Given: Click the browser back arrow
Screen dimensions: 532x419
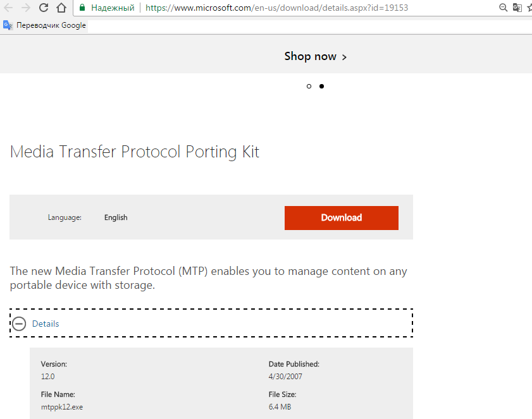Looking at the screenshot, I should 8,8.
